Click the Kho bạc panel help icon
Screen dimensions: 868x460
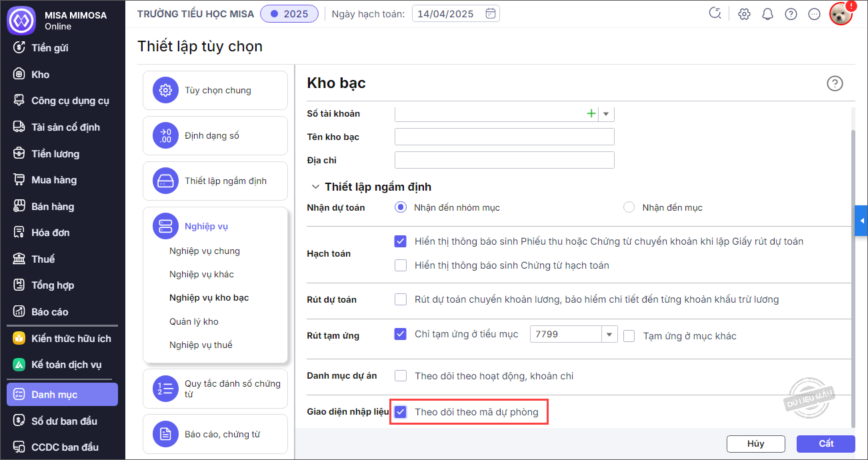(x=835, y=83)
